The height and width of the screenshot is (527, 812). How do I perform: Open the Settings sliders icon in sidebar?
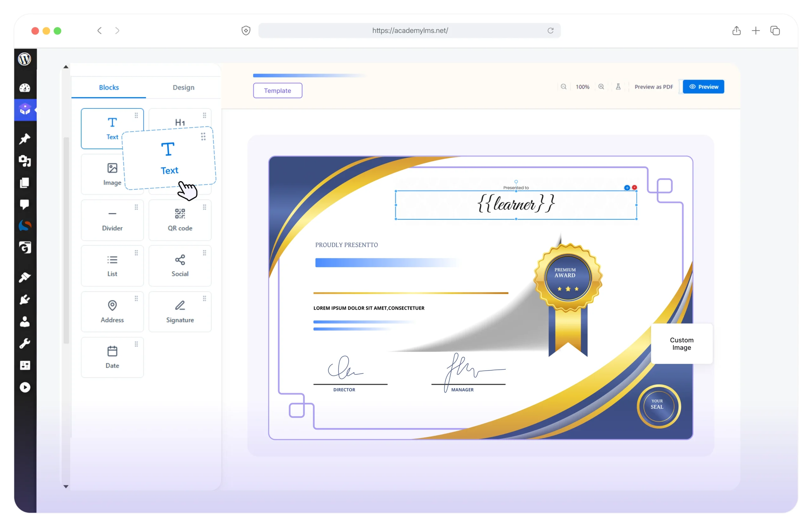pos(24,365)
